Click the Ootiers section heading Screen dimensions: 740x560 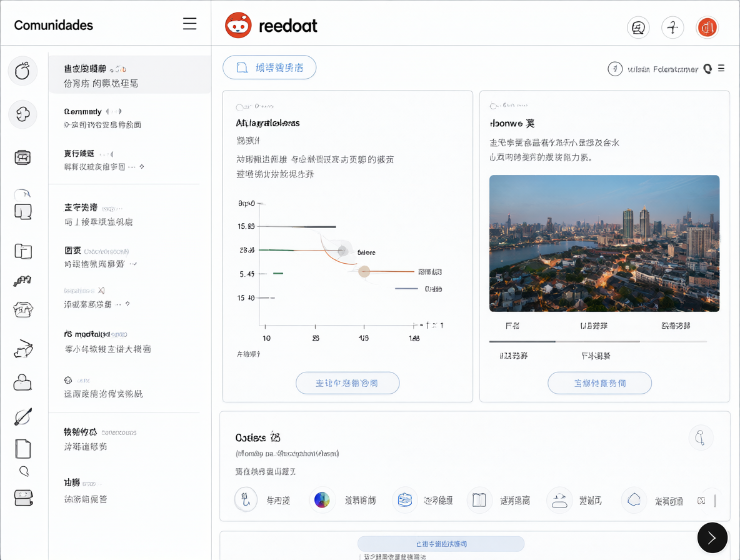tap(257, 437)
